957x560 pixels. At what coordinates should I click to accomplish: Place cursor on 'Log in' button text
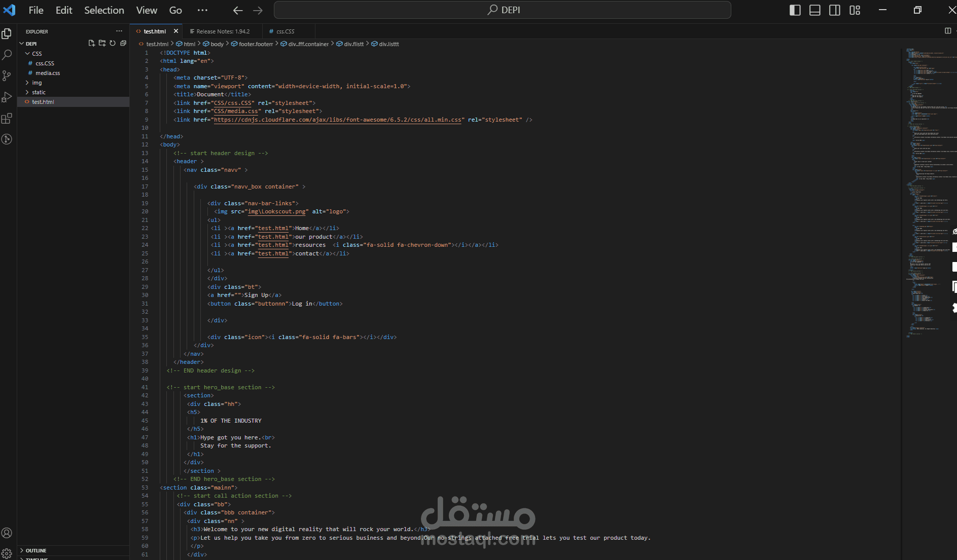[x=302, y=304]
